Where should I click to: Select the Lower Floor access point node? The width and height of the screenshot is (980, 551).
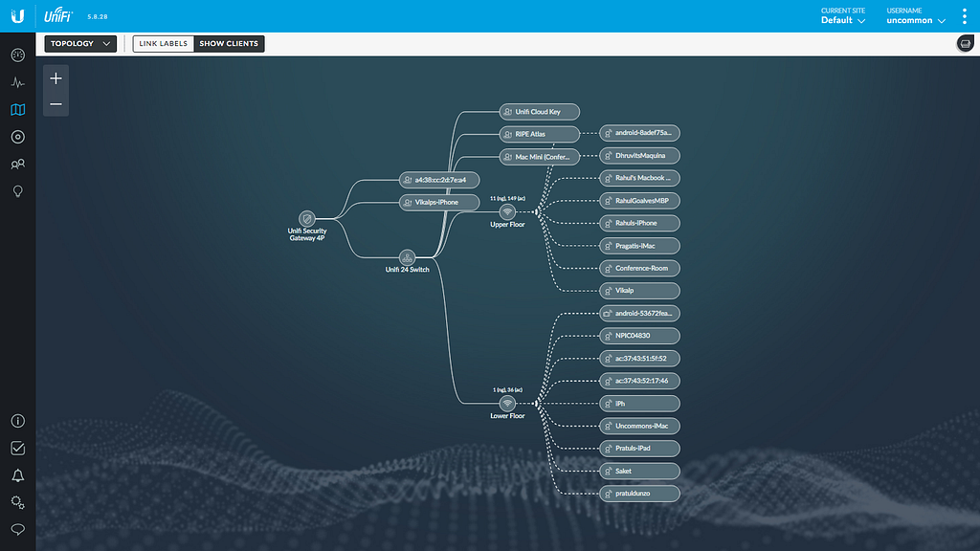pos(507,404)
